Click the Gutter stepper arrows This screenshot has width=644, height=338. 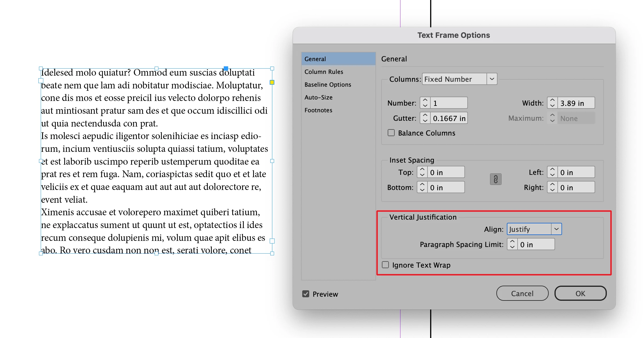(x=425, y=118)
